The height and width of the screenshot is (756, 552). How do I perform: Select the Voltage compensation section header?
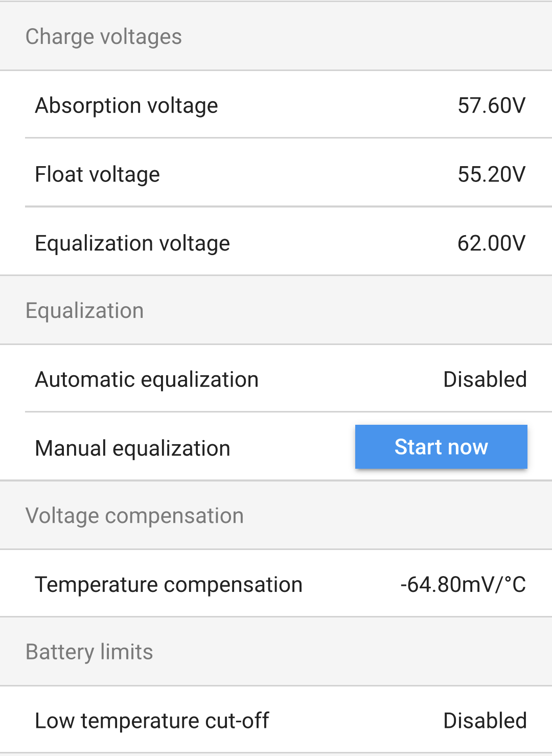pyautogui.click(x=134, y=516)
